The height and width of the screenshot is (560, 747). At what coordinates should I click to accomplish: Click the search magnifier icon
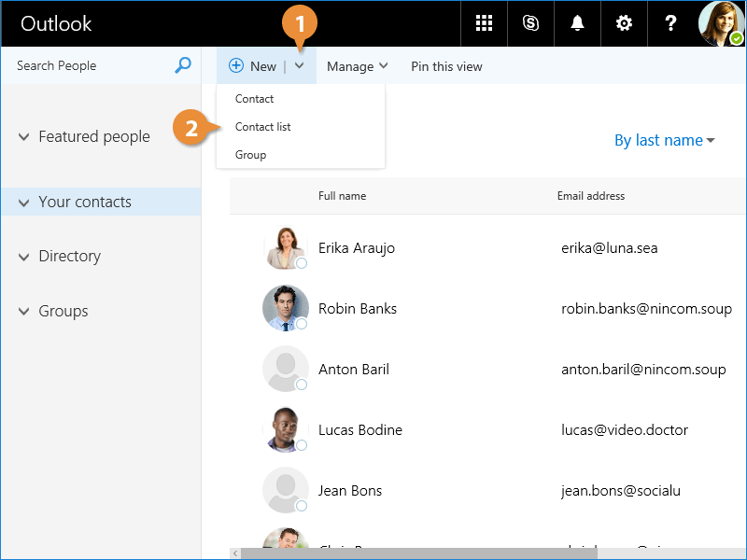tap(183, 65)
